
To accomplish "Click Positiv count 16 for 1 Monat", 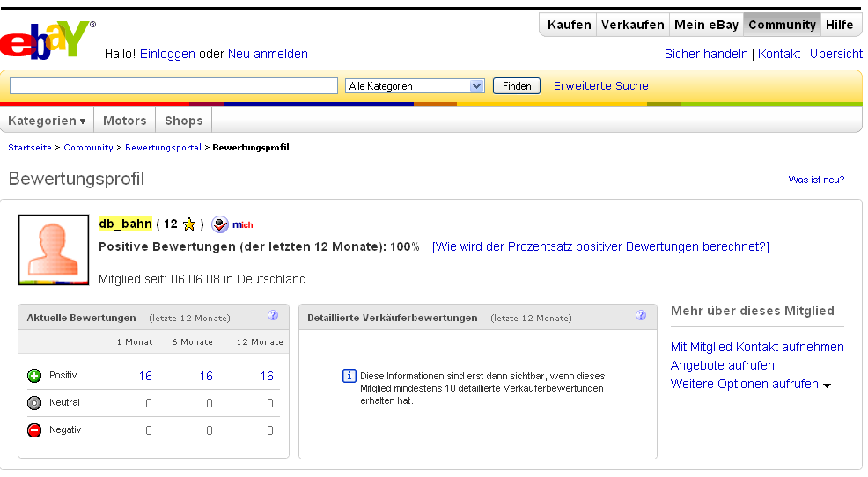I will point(145,377).
